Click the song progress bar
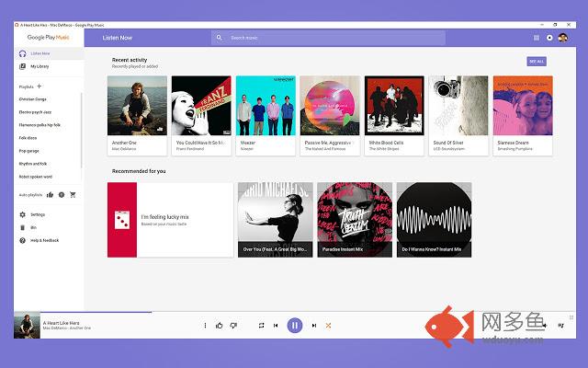588x368 pixels. click(x=308, y=312)
